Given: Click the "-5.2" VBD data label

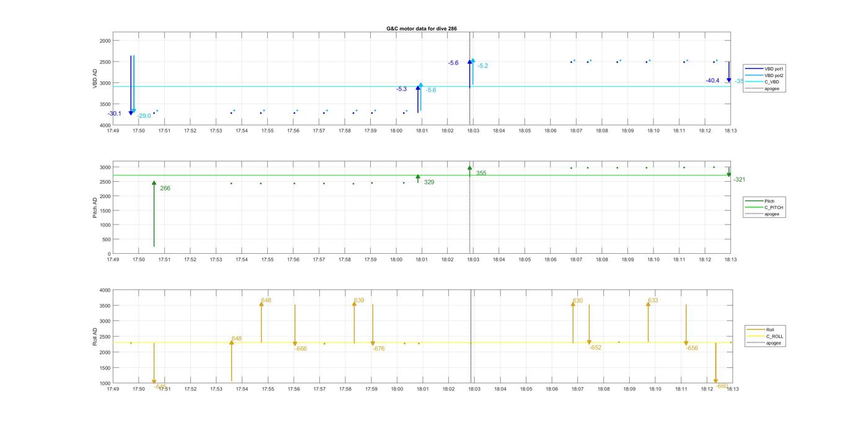Looking at the screenshot, I should point(482,66).
